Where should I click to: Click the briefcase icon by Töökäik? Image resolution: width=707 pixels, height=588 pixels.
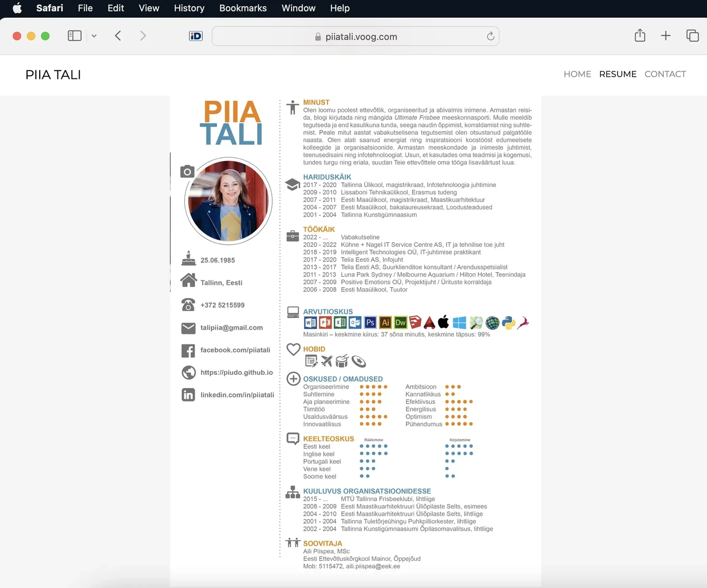point(293,236)
